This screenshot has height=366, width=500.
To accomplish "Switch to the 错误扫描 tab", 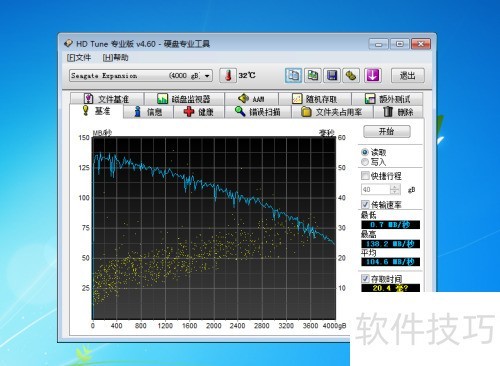I will 258,112.
